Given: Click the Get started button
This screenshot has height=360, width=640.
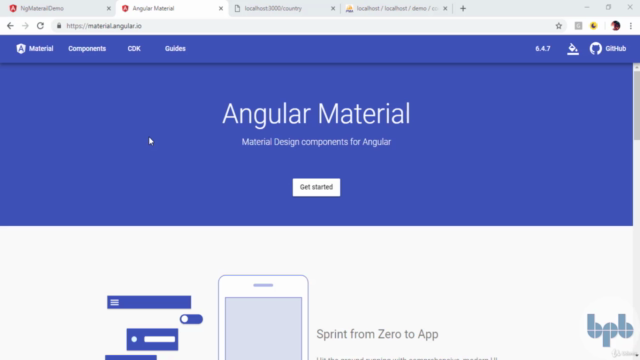Looking at the screenshot, I should click(x=316, y=187).
